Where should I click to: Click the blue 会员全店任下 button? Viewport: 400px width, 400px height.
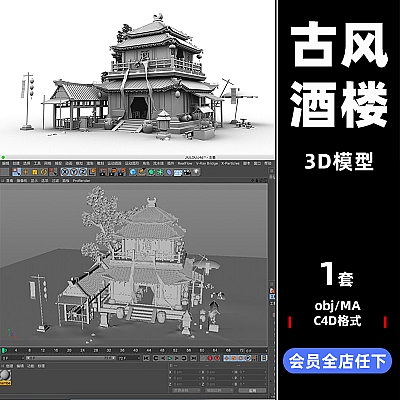[x=337, y=361]
